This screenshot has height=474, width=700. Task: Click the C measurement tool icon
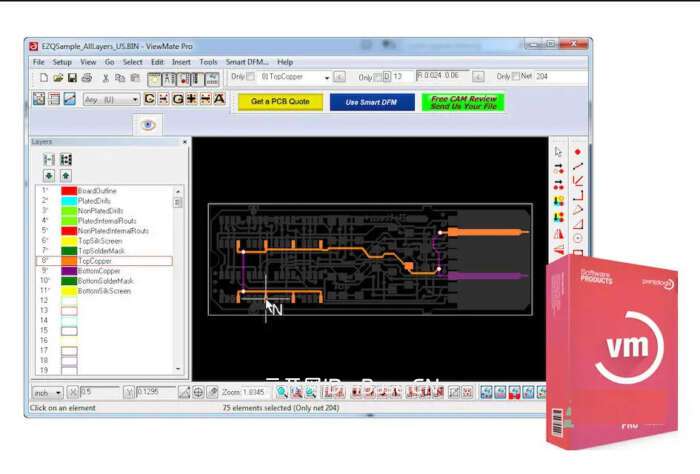pos(150,99)
